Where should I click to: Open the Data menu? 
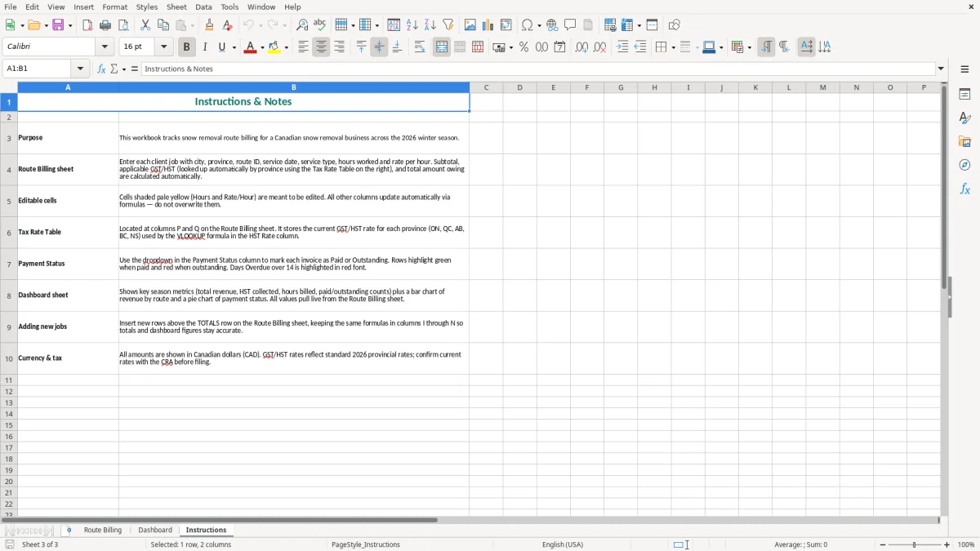203,7
